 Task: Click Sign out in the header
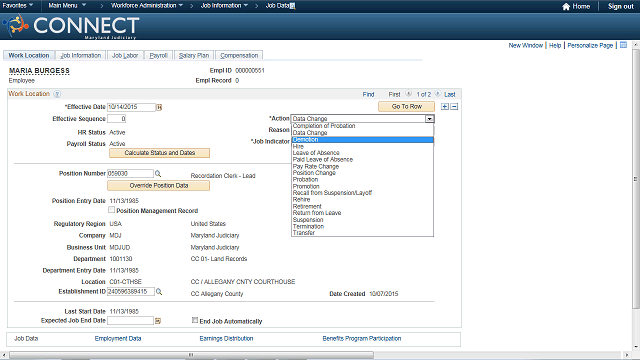[620, 6]
